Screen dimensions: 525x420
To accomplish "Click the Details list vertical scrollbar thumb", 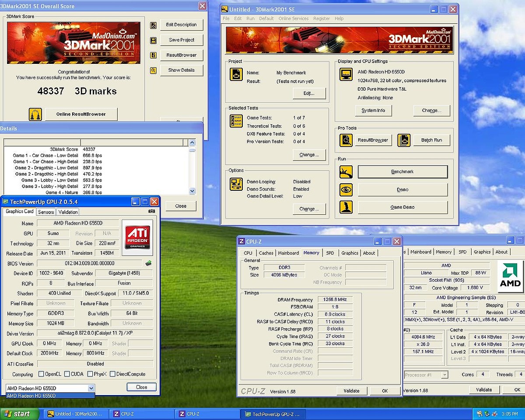I will tap(192, 149).
